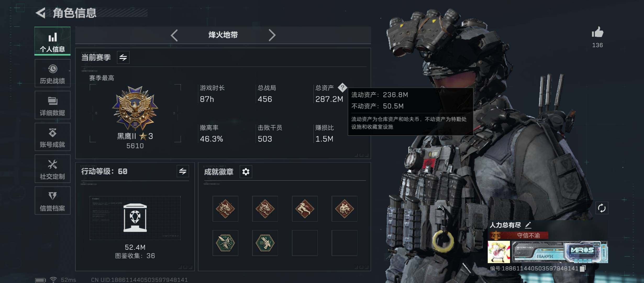Copy the player ID number with copy icon

click(x=583, y=268)
